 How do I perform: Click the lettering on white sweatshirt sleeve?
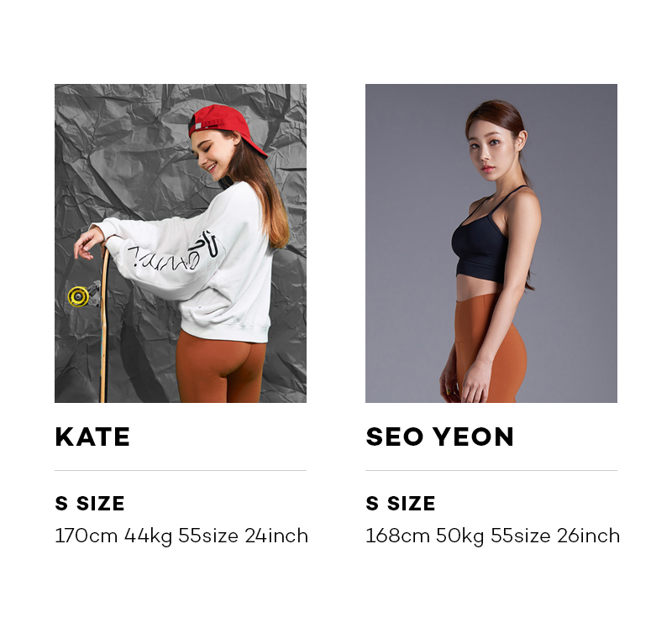pyautogui.click(x=174, y=251)
